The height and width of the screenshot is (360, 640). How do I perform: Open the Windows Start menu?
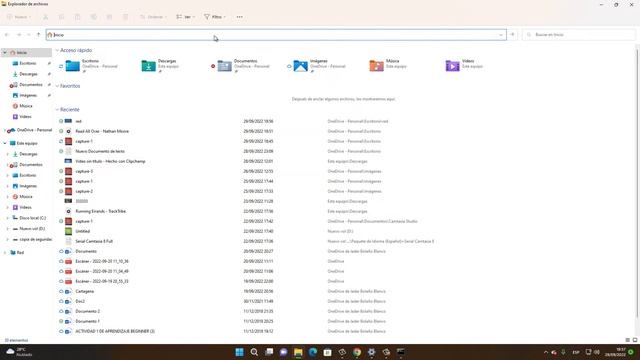(x=240, y=352)
